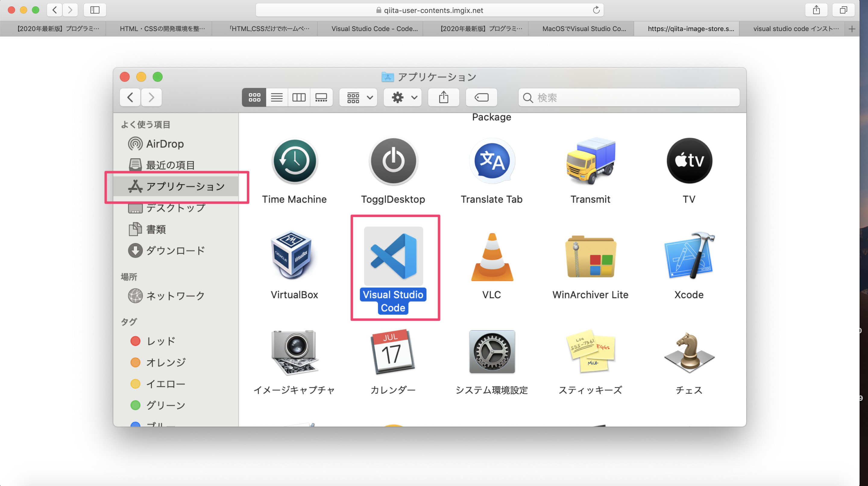Switch Finder to icon view
The image size is (868, 486).
point(254,97)
